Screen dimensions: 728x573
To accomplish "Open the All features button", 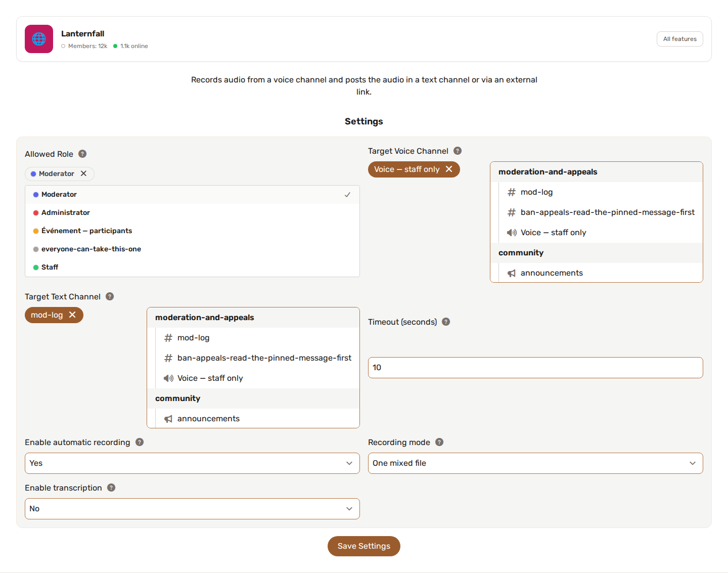I will (x=679, y=39).
